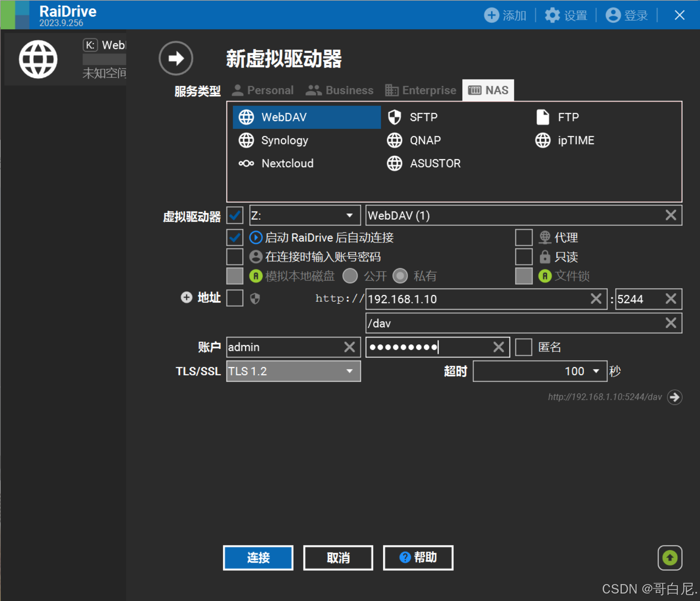Click the Add (添加) plus icon

click(x=491, y=15)
